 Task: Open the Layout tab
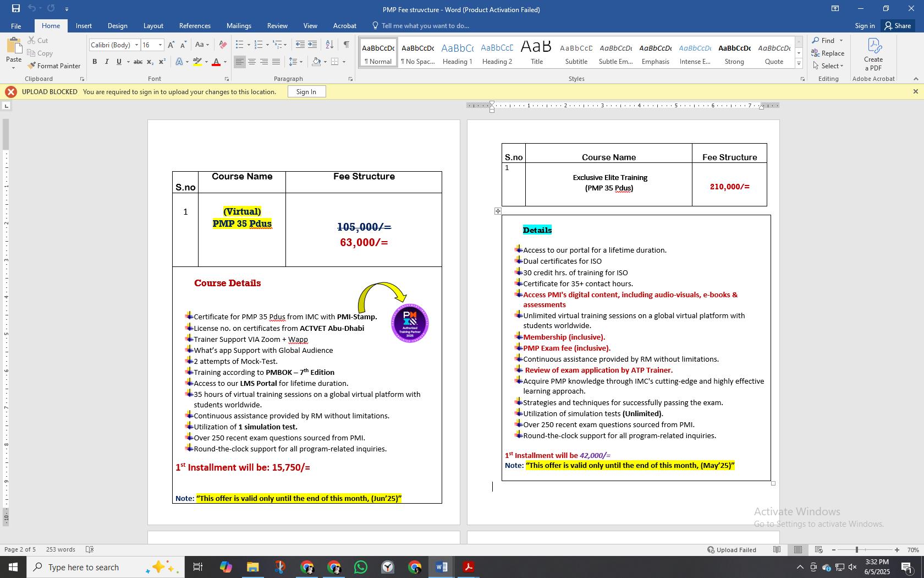point(153,25)
